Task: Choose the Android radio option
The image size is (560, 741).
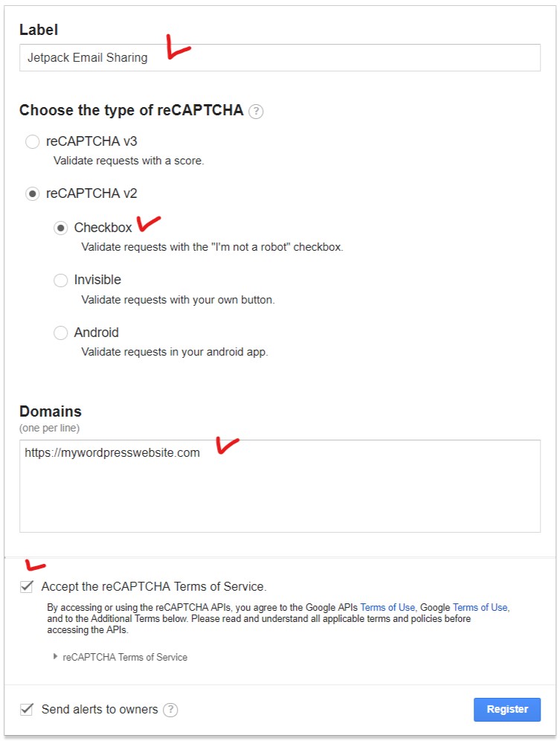Action: pos(60,333)
